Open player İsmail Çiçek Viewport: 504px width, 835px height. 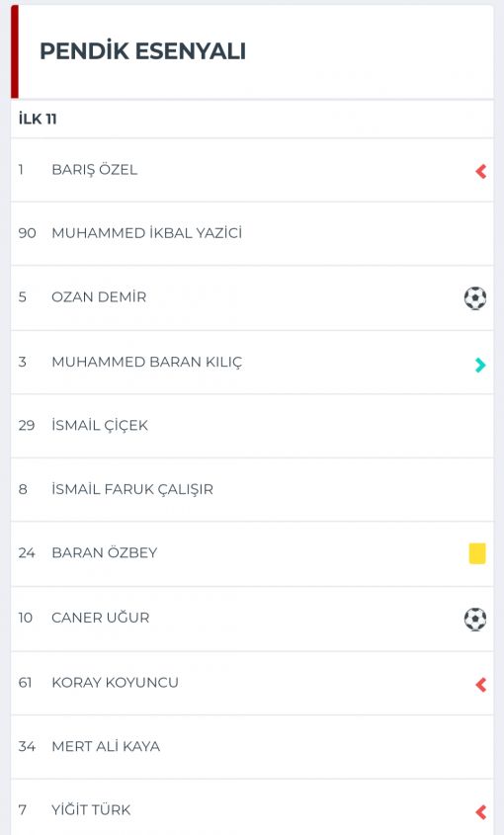pos(252,426)
